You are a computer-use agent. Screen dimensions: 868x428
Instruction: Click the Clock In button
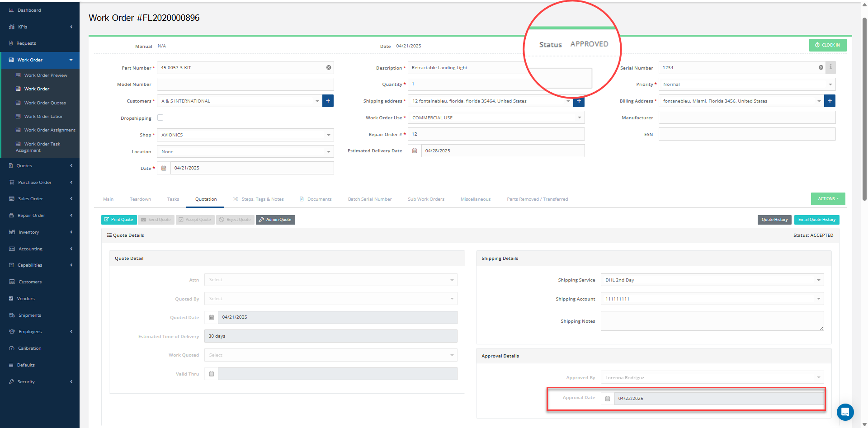[x=827, y=45]
